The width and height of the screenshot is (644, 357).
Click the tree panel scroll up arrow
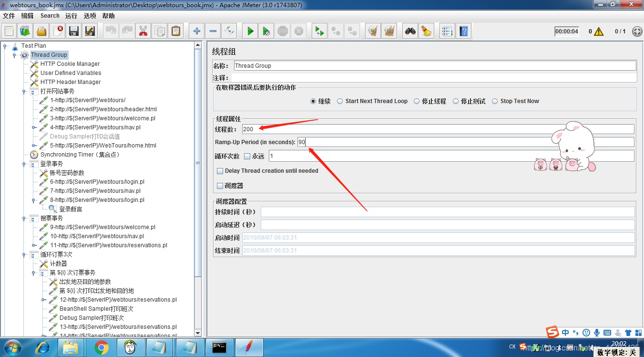click(x=198, y=45)
